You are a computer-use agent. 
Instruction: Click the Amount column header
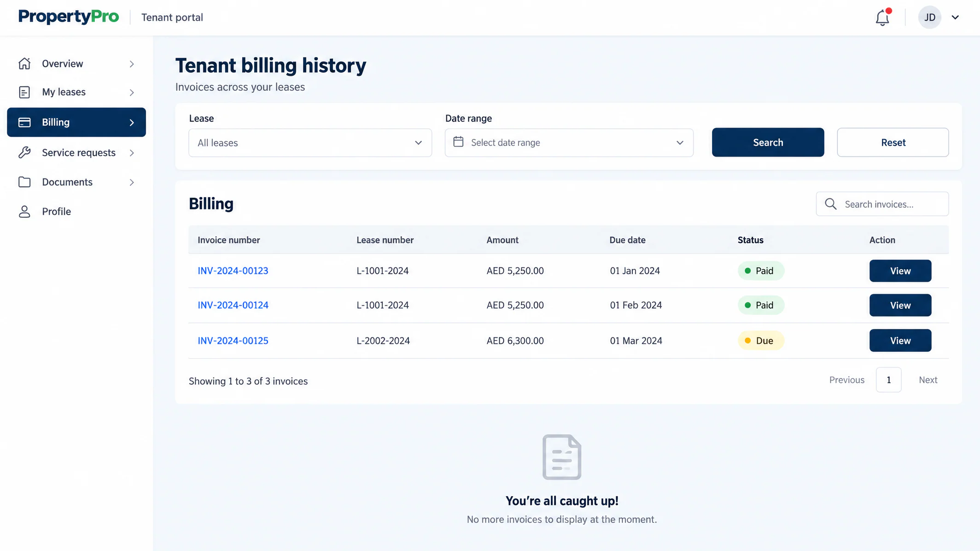[x=502, y=240]
